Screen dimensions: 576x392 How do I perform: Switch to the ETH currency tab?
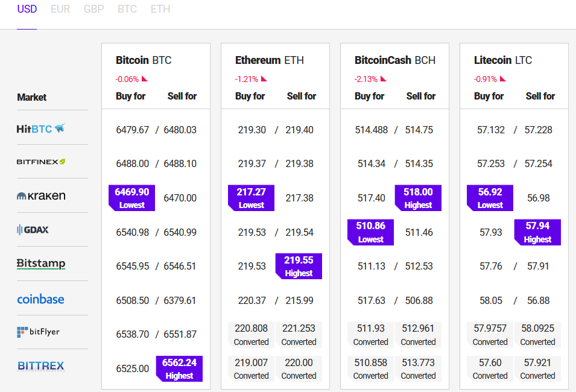coord(160,9)
